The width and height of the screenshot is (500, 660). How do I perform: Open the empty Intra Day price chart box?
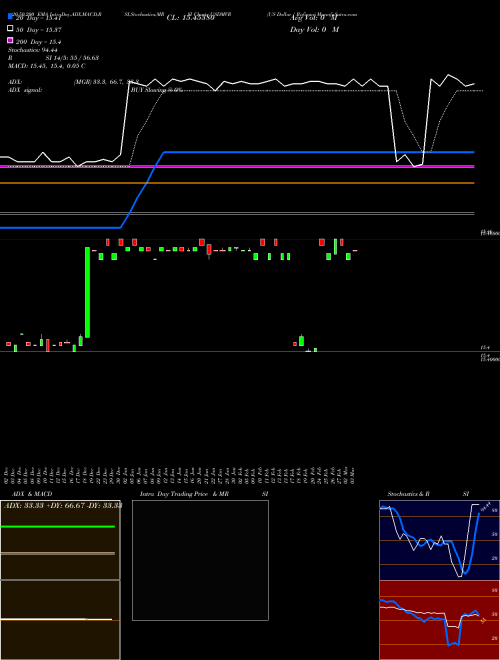coord(200,560)
